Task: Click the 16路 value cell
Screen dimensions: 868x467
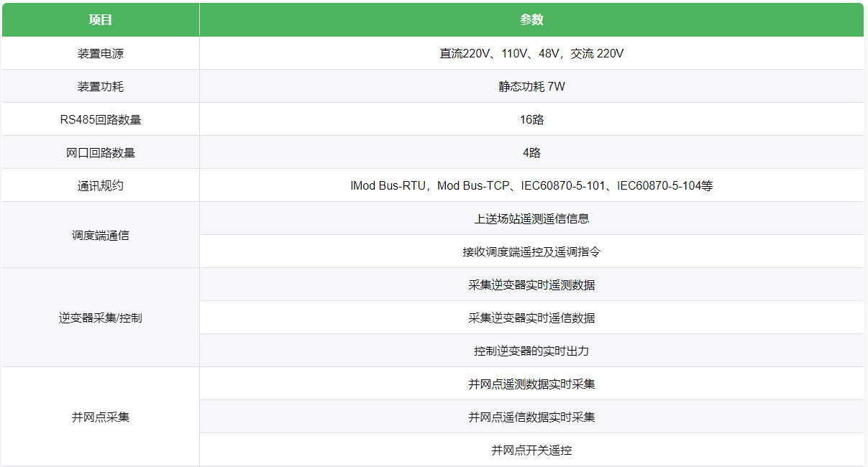Action: tap(531, 119)
